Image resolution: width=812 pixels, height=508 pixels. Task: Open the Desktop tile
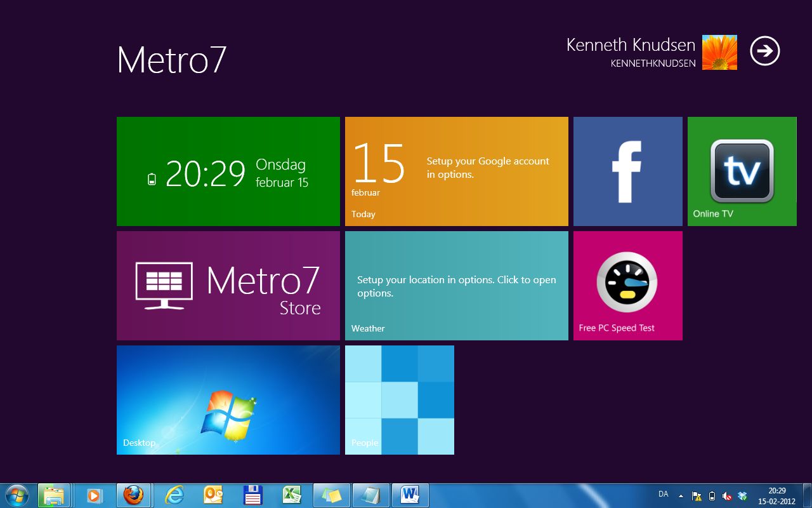228,399
